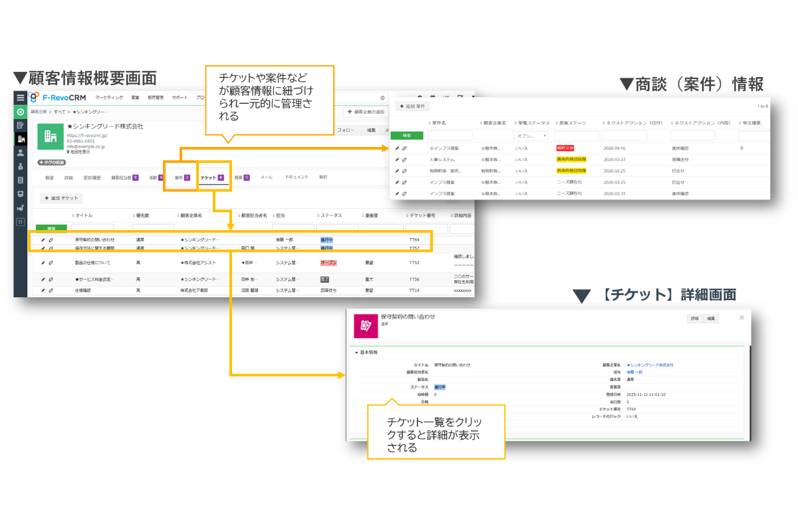Select the green target icon in the left sidebar

pos(21,111)
